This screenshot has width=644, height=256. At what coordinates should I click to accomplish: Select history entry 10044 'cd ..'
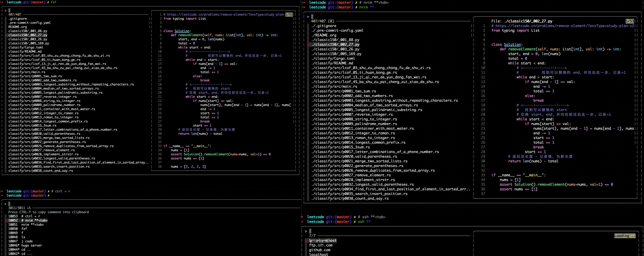[x=20, y=250]
